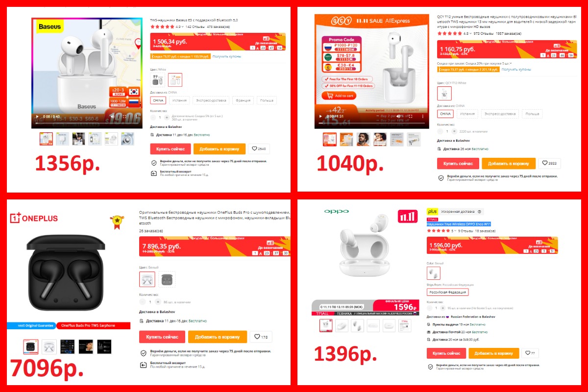This screenshot has width=588, height=392.
Task: Click the wishlist heart showing 77
Action: [x=530, y=353]
